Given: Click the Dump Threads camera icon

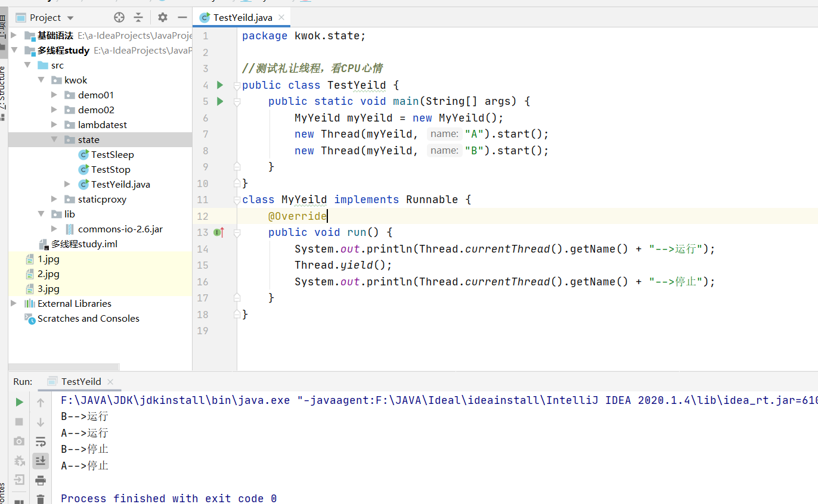Looking at the screenshot, I should coord(19,441).
